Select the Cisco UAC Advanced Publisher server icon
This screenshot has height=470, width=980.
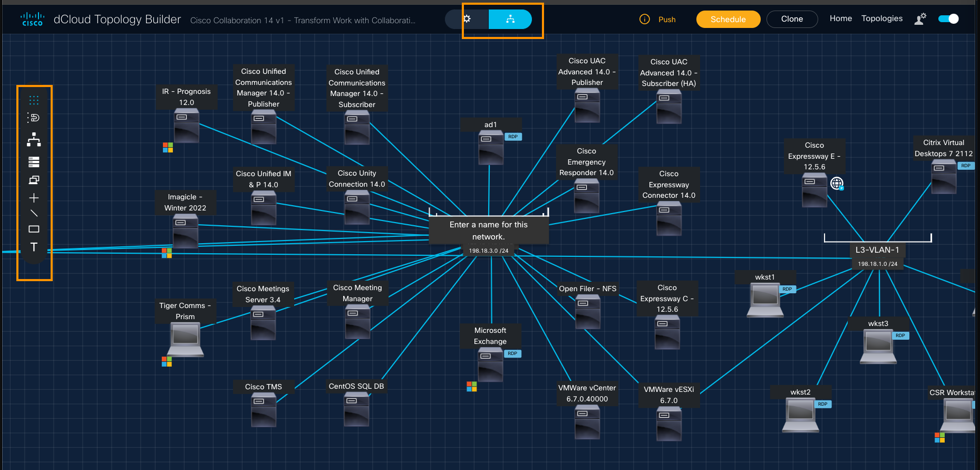(x=587, y=105)
